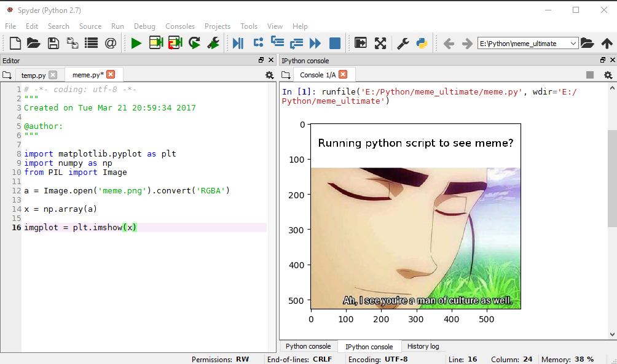
Task: Browse for a working directory
Action: (587, 43)
